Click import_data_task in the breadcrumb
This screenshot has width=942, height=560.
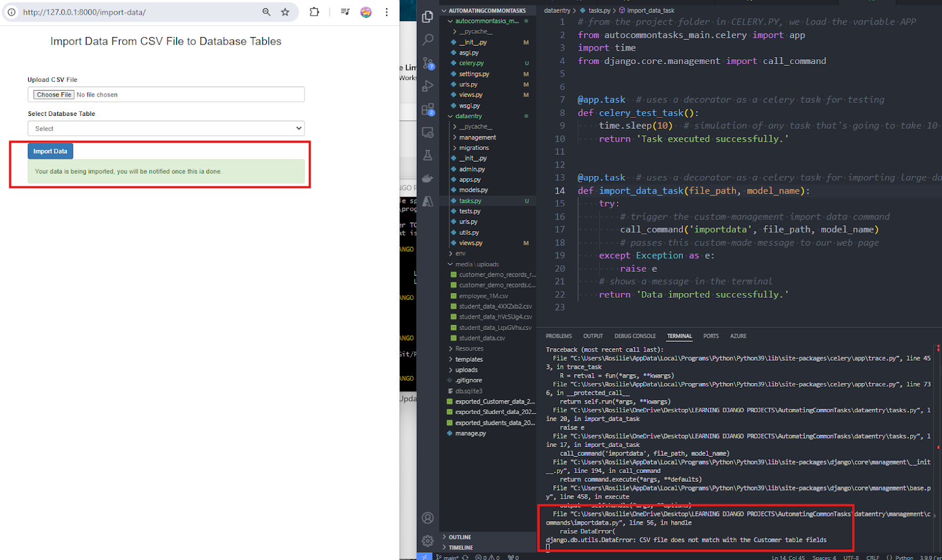pyautogui.click(x=651, y=11)
